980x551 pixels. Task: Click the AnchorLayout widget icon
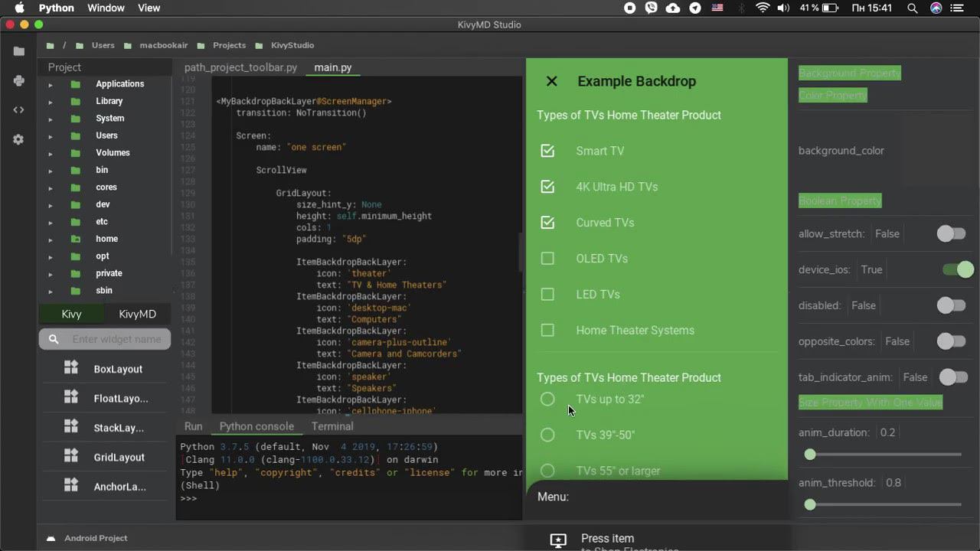click(71, 485)
